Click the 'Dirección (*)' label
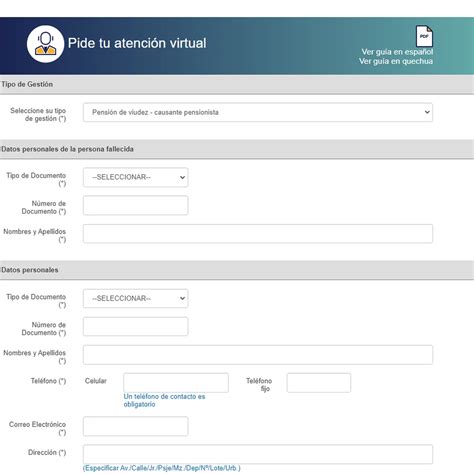 [47, 453]
